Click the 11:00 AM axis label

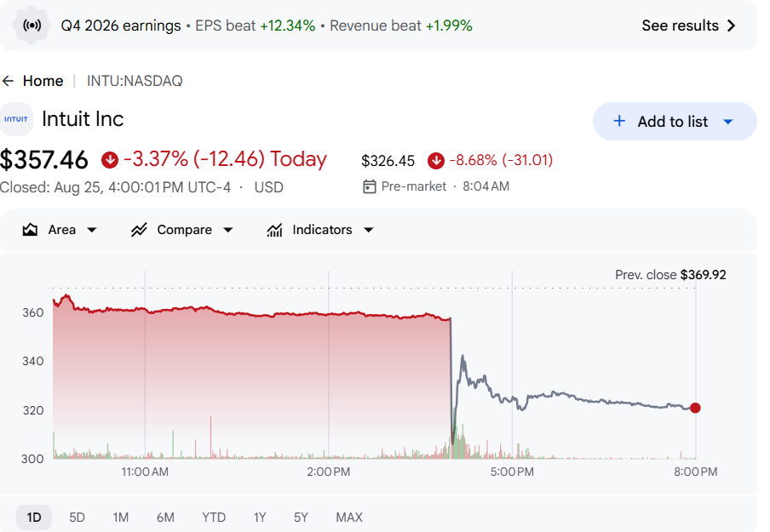tap(145, 472)
